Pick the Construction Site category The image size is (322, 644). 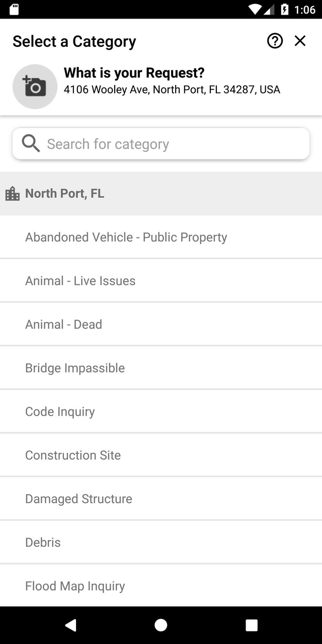tap(72, 455)
